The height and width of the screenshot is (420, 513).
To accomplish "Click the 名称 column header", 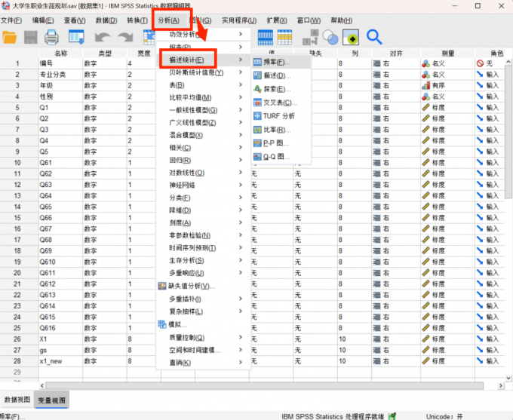I will pos(61,54).
